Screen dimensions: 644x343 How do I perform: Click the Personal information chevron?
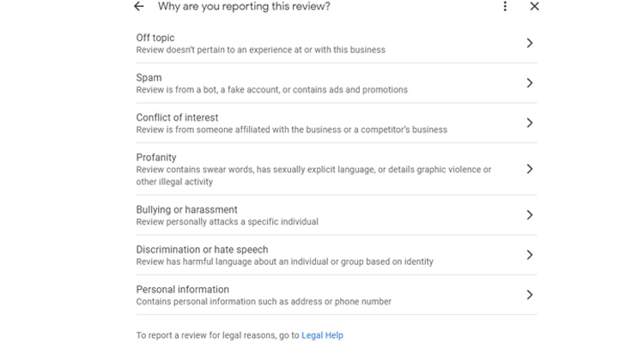pyautogui.click(x=530, y=295)
